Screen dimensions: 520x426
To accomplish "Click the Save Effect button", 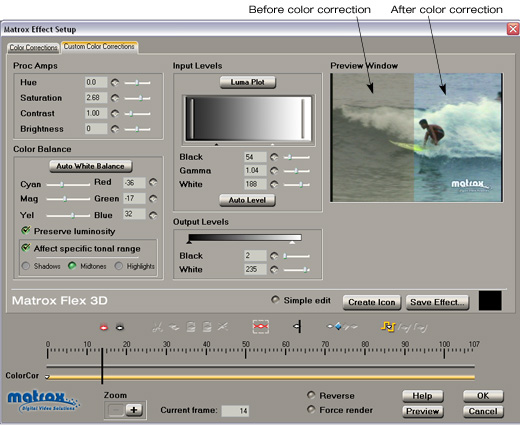I will 437,302.
